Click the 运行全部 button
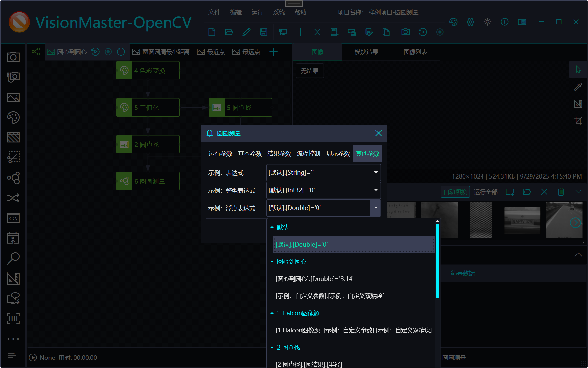The image size is (588, 368). 485,192
